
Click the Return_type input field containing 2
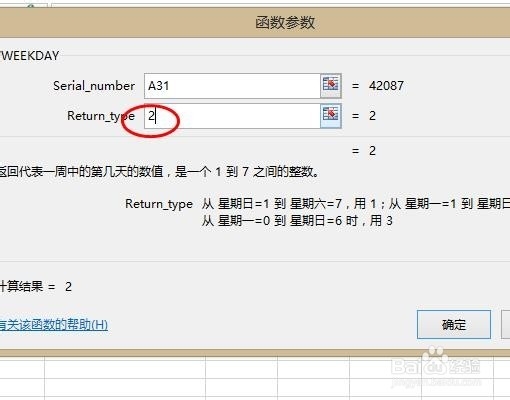click(232, 116)
